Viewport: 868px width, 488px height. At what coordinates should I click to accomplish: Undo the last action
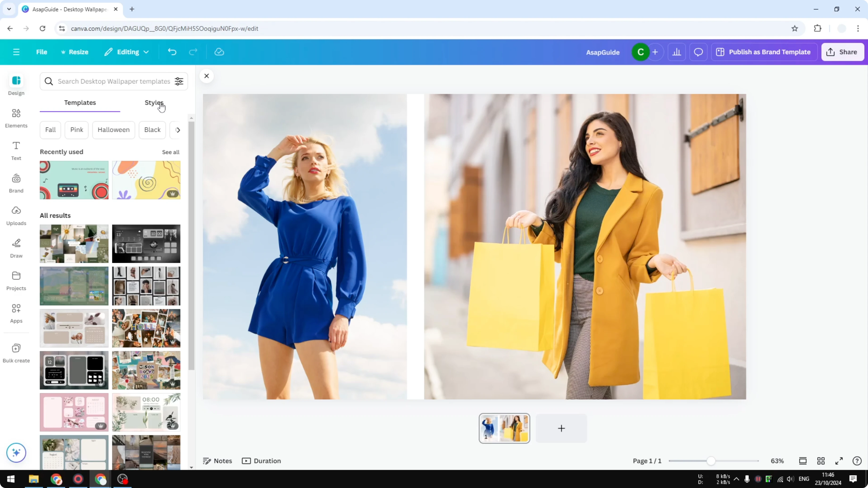click(x=172, y=52)
